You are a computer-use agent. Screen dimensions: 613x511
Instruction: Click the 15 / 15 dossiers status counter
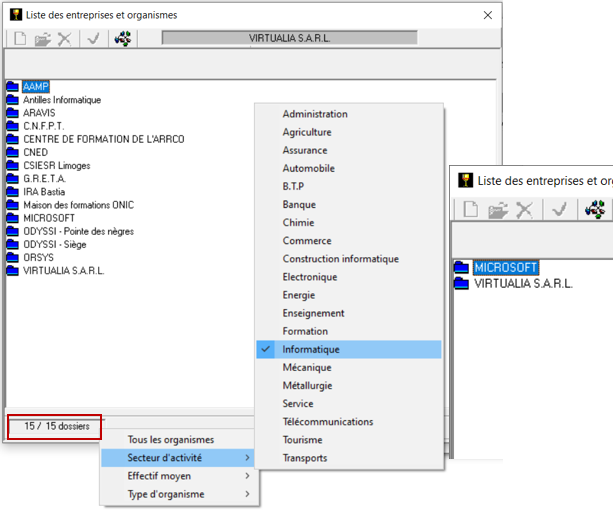pyautogui.click(x=57, y=427)
